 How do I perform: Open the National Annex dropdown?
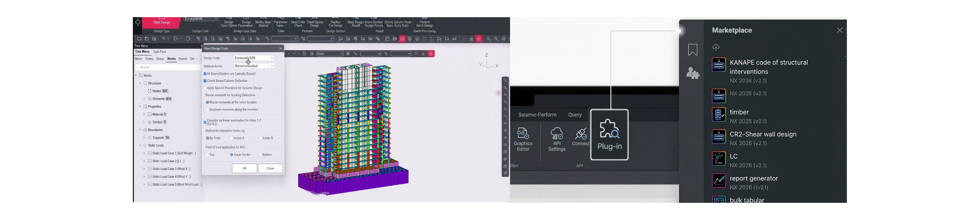pyautogui.click(x=254, y=66)
